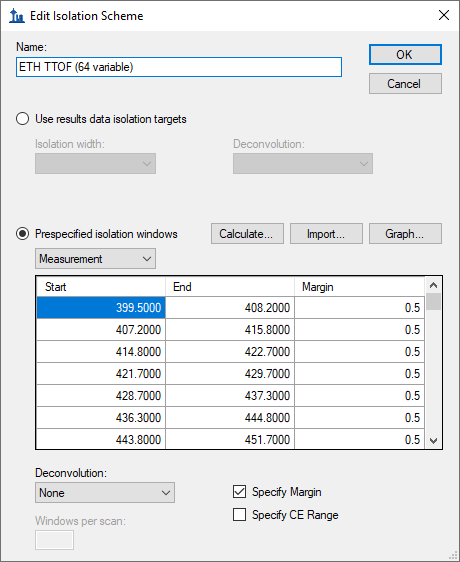
Task: Click the scroll up arrow in windows table
Action: tap(433, 285)
